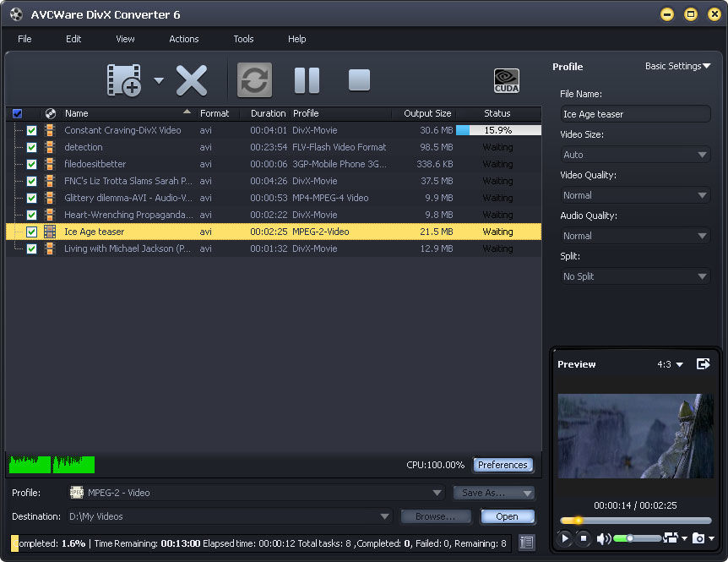Open the View menu
728x562 pixels.
[x=125, y=39]
